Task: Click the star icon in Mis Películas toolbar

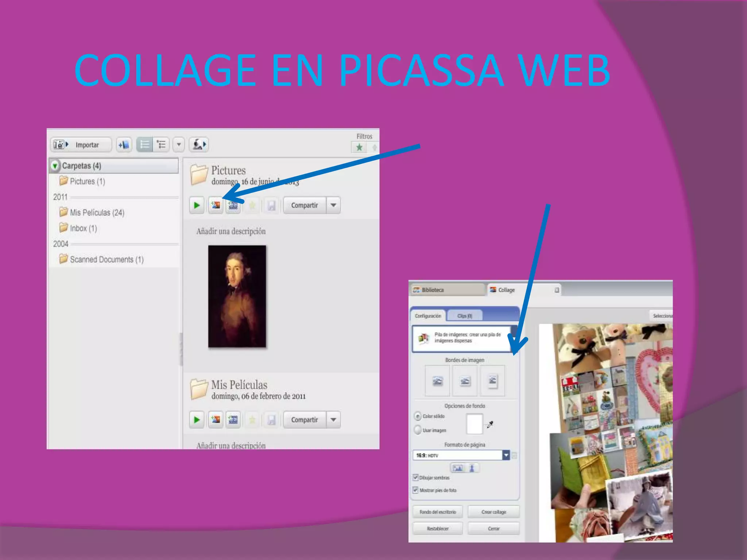Action: [252, 420]
